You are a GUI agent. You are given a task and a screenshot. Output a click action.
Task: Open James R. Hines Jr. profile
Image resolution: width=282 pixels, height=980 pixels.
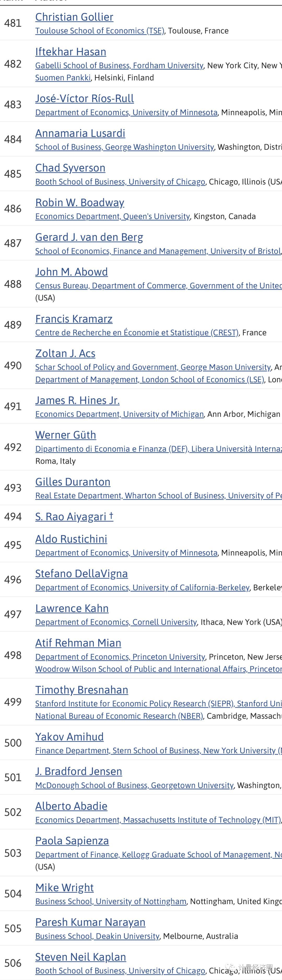[77, 400]
